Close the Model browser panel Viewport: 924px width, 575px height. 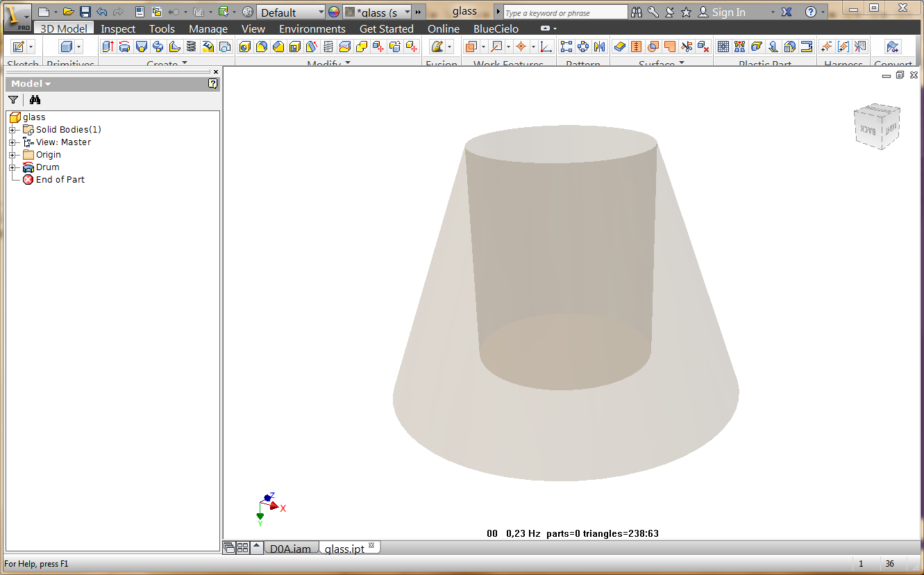pos(216,72)
